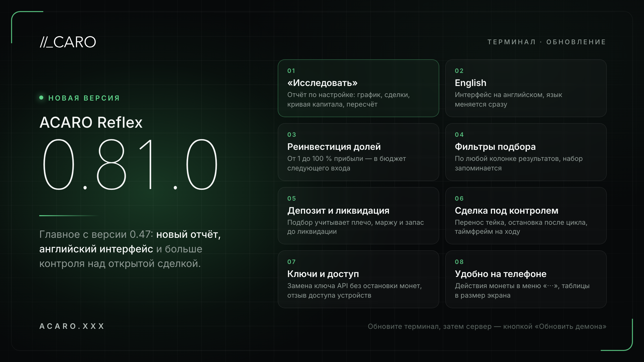This screenshot has height=362, width=644.
Task: Click the number 08 on телефоне card
Action: pyautogui.click(x=459, y=262)
